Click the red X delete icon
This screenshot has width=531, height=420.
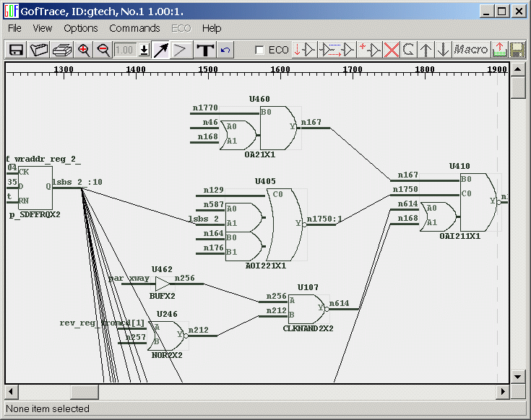pyautogui.click(x=392, y=50)
